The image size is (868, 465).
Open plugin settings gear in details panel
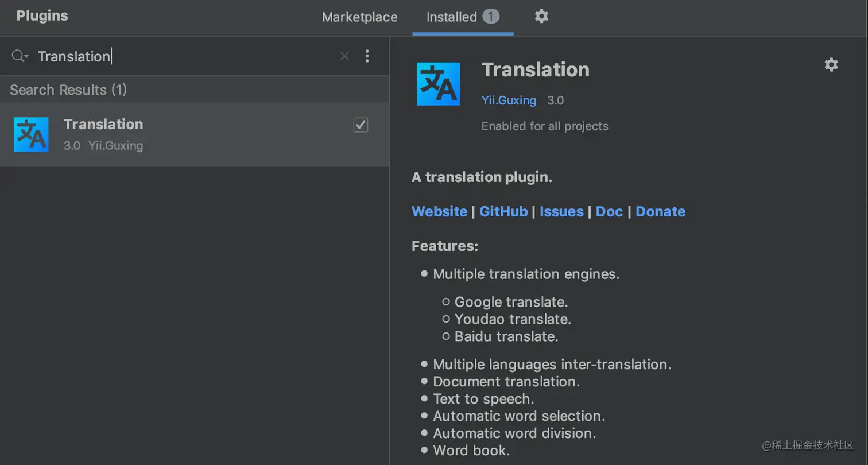831,65
